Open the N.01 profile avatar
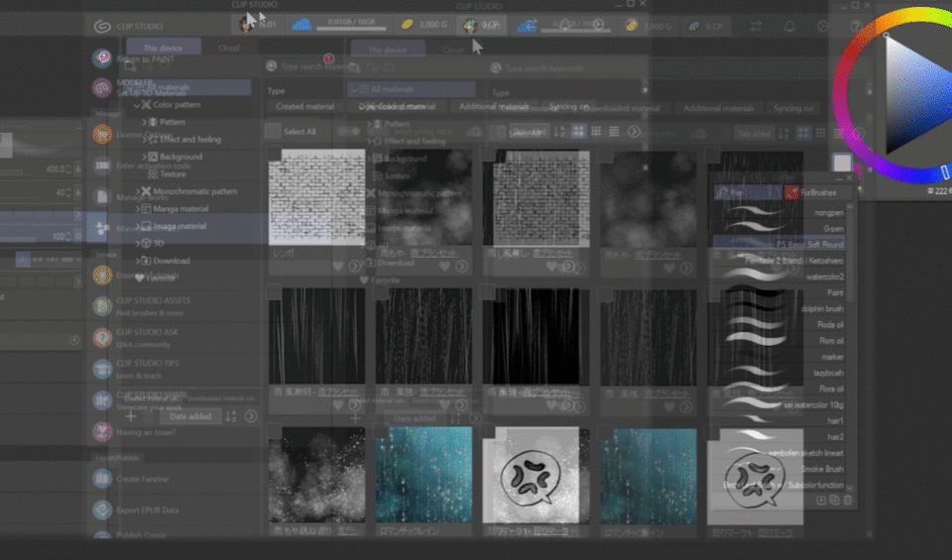The image size is (952, 560). click(246, 25)
